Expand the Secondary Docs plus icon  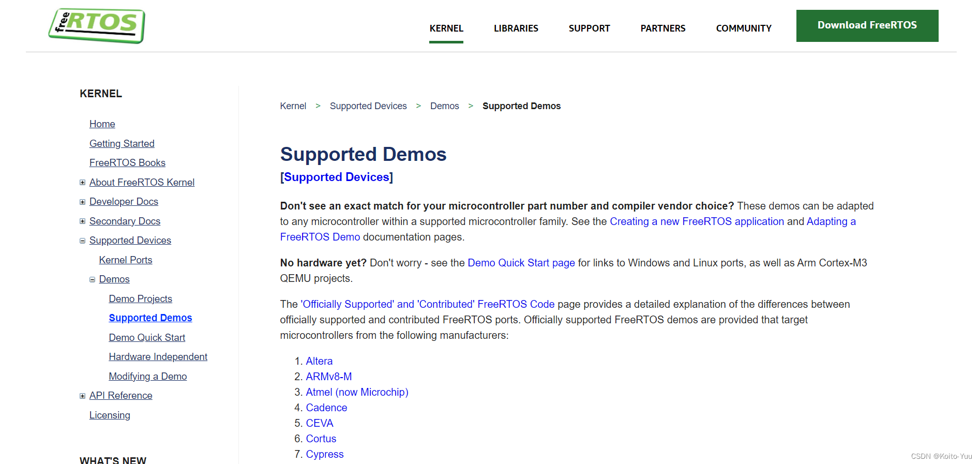(82, 221)
